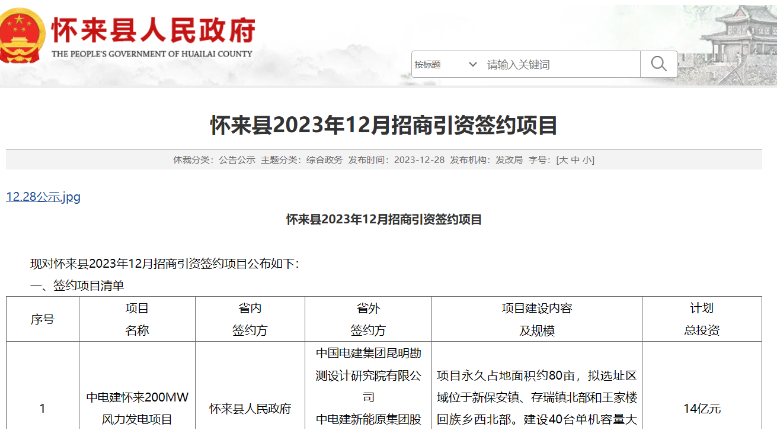The image size is (777, 429).
Task: Click the magnifier search icon
Action: pyautogui.click(x=658, y=64)
